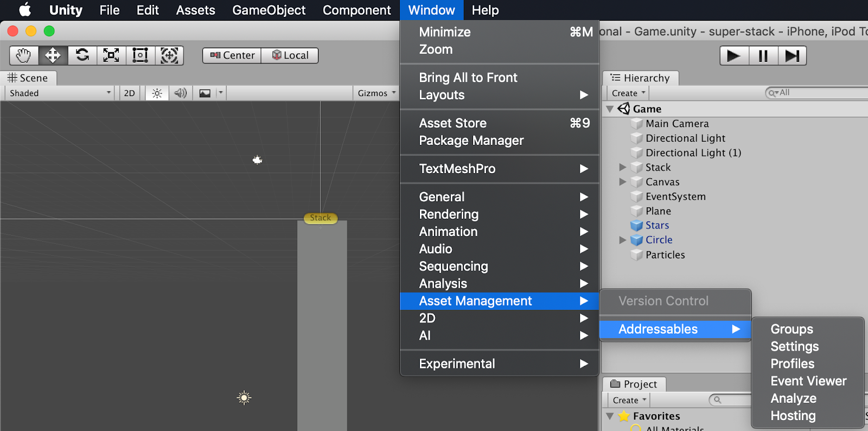The height and width of the screenshot is (431, 868).
Task: Select Addressables Groups
Action: click(x=808, y=329)
